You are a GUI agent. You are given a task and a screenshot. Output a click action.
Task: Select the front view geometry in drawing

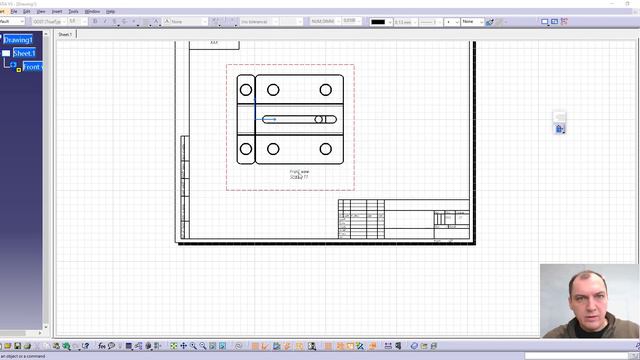coord(290,119)
